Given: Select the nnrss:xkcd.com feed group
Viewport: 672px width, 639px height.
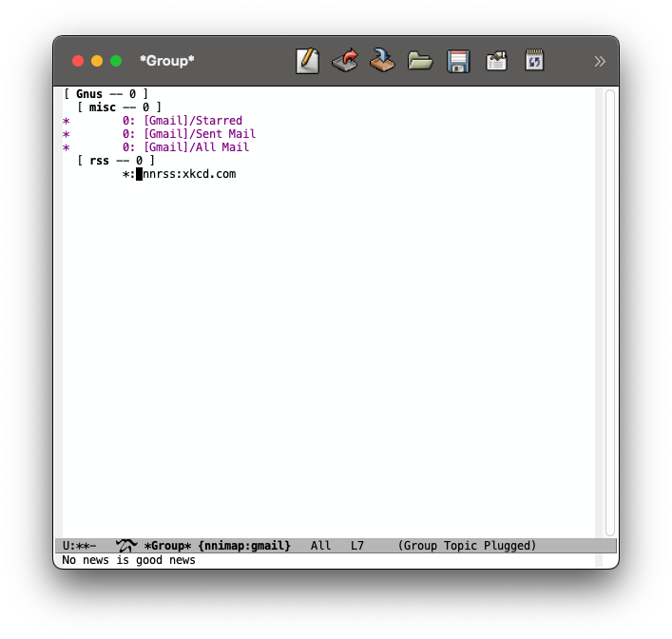Looking at the screenshot, I should click(189, 174).
